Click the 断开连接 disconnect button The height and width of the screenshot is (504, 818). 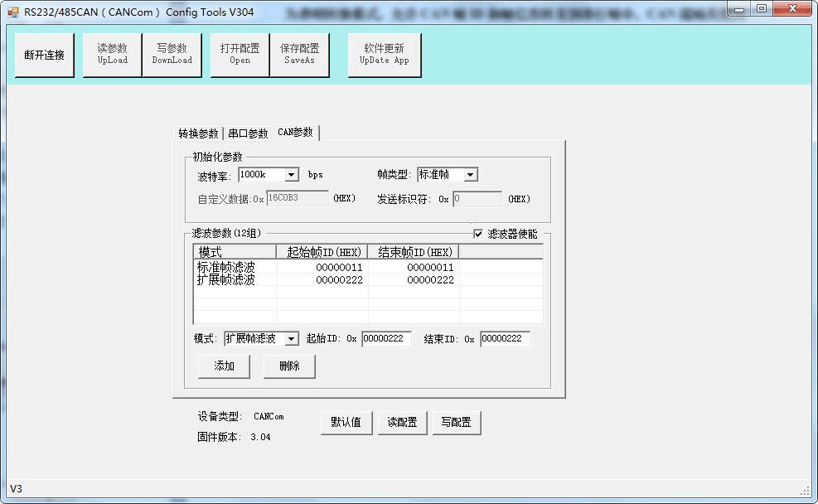coord(44,56)
